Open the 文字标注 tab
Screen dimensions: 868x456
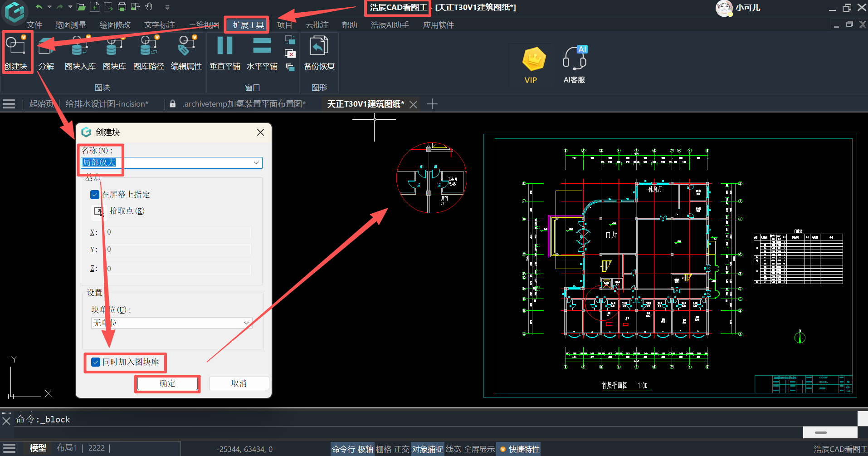(x=160, y=25)
